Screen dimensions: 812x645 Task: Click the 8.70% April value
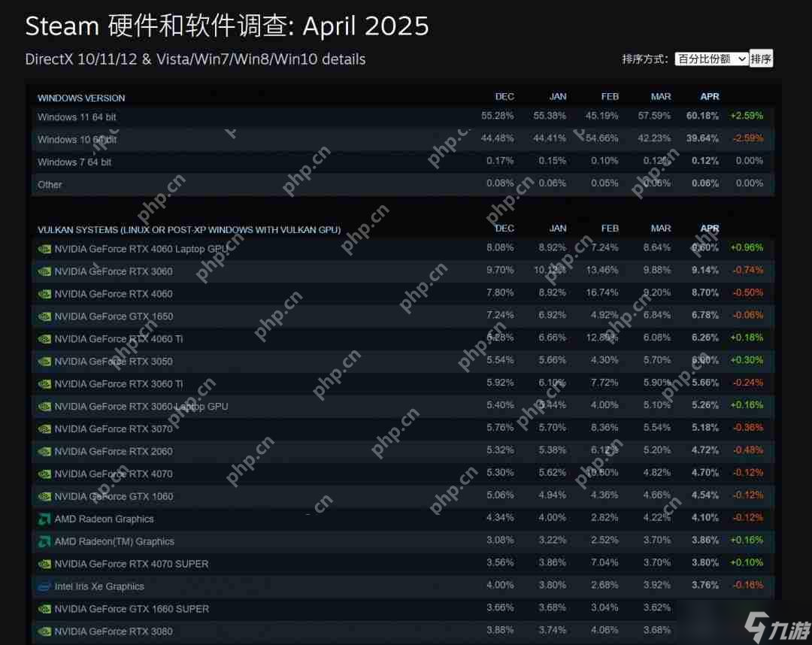(x=705, y=292)
